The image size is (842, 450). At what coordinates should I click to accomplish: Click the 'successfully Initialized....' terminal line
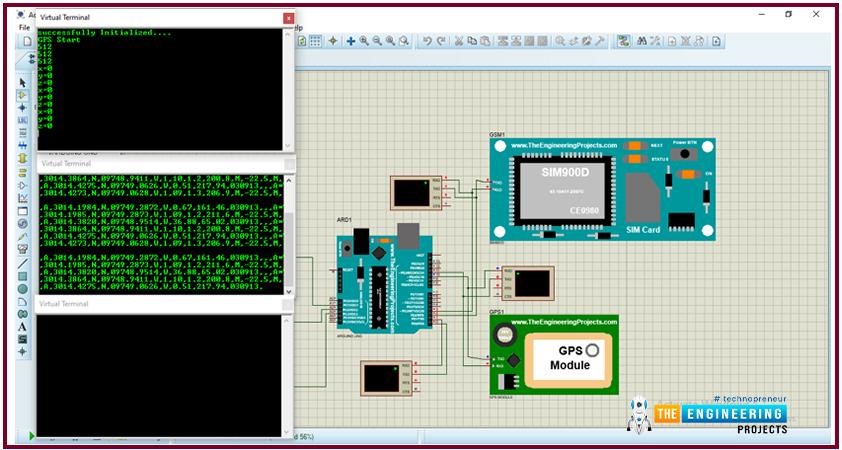(105, 33)
